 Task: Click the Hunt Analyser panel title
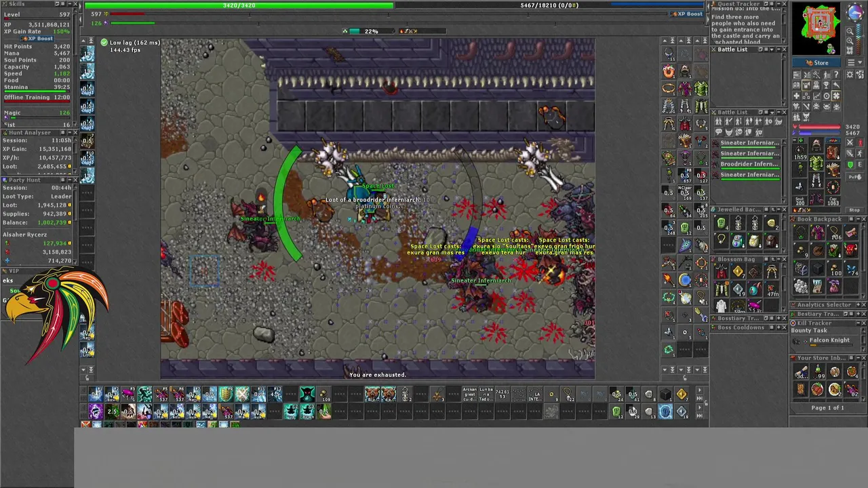30,133
